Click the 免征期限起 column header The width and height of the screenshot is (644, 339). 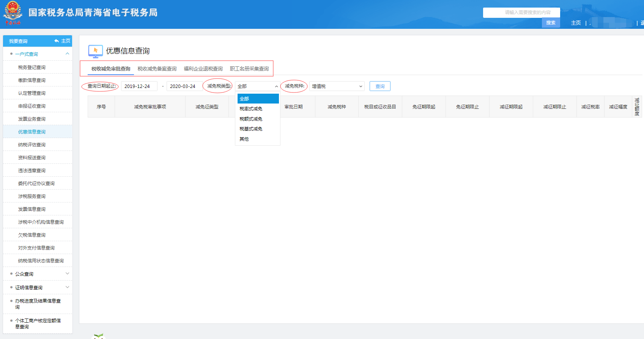click(x=424, y=107)
